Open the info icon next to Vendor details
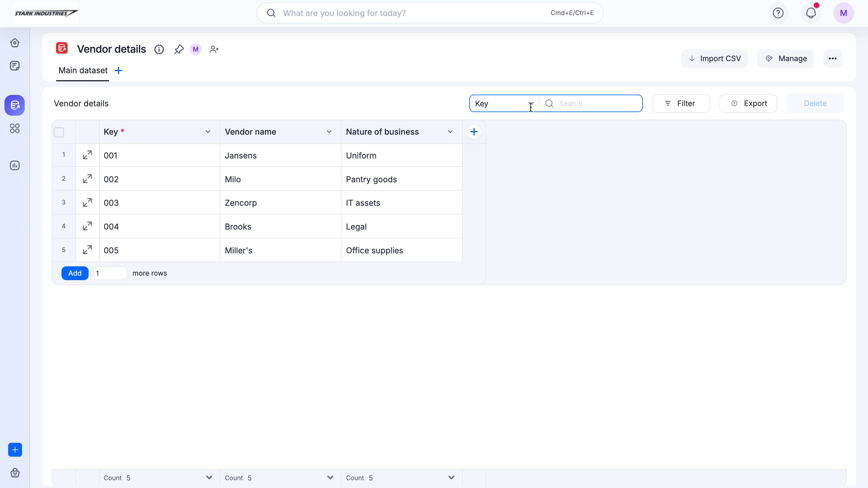The height and width of the screenshot is (488, 868). [x=159, y=49]
